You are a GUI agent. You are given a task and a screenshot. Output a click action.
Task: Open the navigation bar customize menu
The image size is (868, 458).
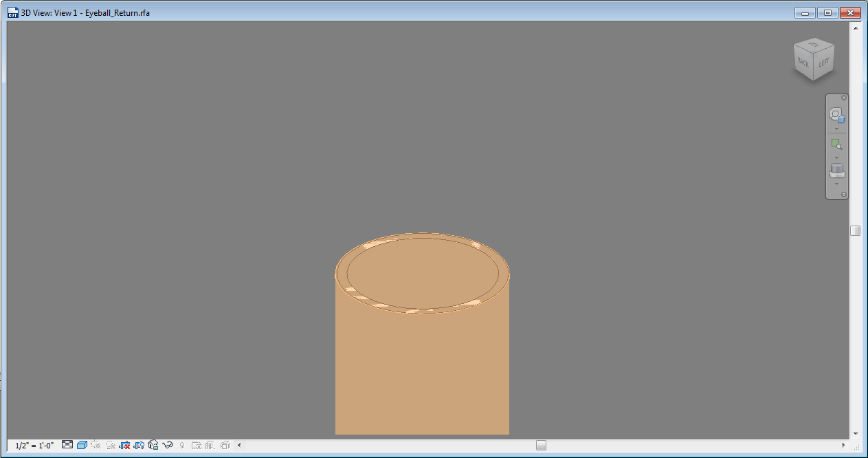point(844,195)
